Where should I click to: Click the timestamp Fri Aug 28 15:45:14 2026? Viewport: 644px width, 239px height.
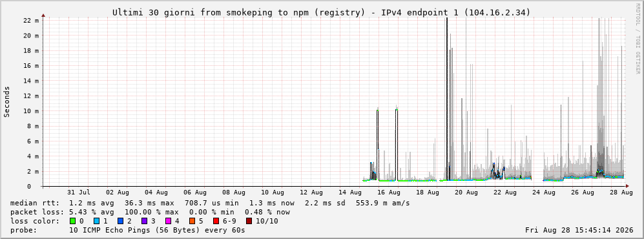click(x=579, y=231)
